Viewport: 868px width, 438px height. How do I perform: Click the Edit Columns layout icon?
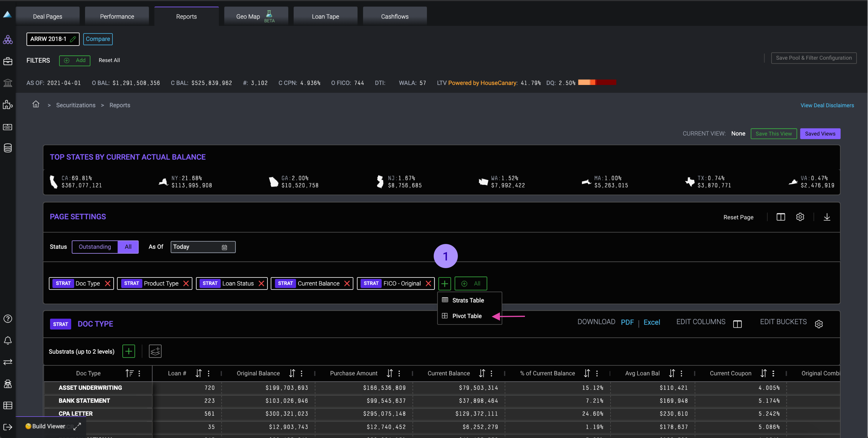click(x=737, y=324)
